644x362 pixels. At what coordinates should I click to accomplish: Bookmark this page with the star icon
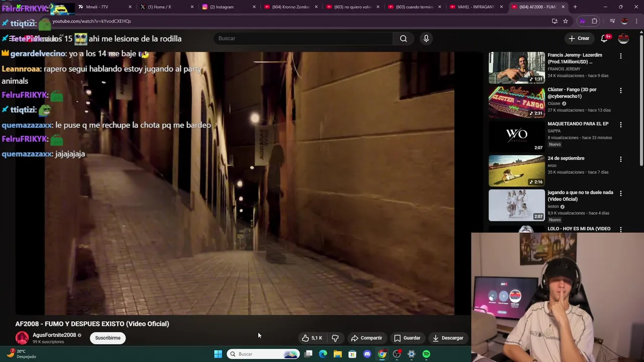[x=566, y=21]
